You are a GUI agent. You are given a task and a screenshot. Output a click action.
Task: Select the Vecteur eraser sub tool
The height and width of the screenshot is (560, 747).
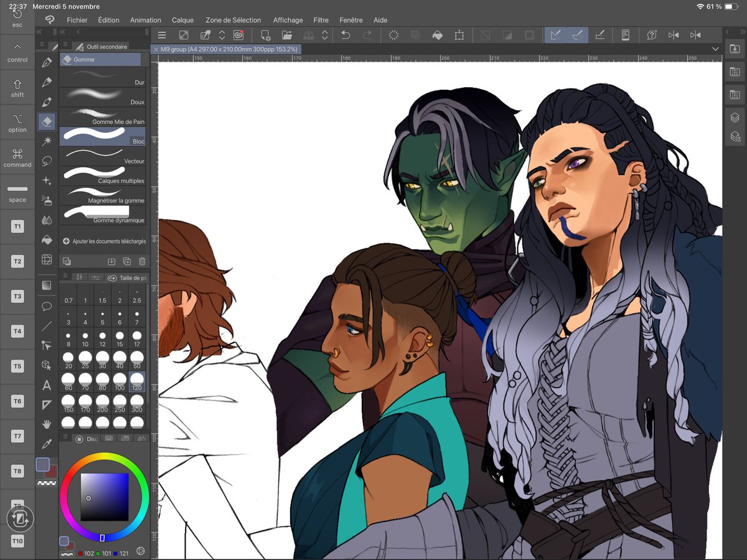[x=103, y=156]
